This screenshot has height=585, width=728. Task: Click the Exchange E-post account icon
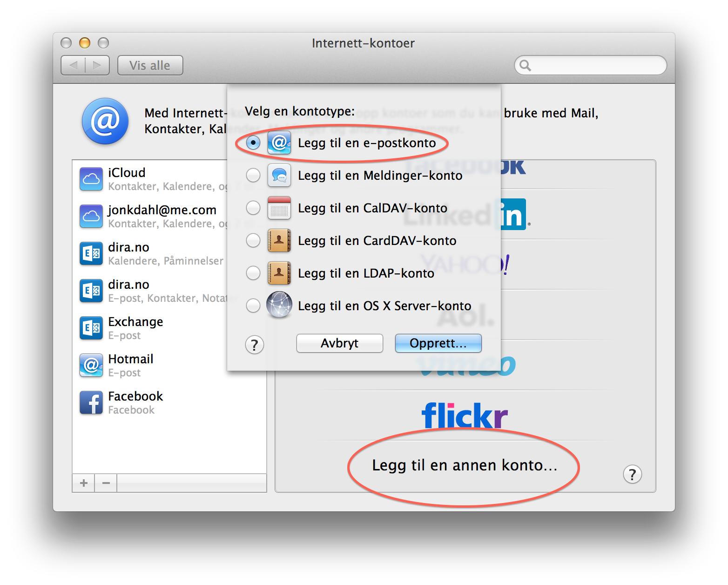point(91,328)
